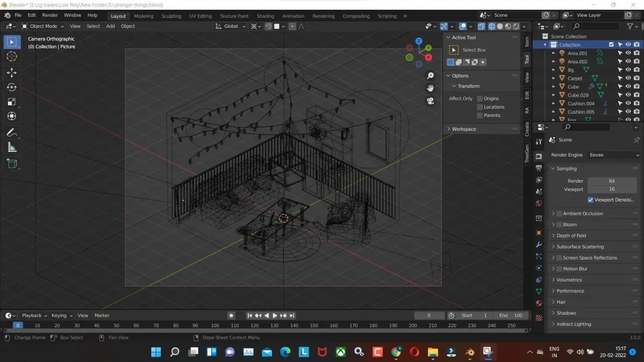Select the Move tool
Viewport: 644px width, 362px height.
point(12,72)
